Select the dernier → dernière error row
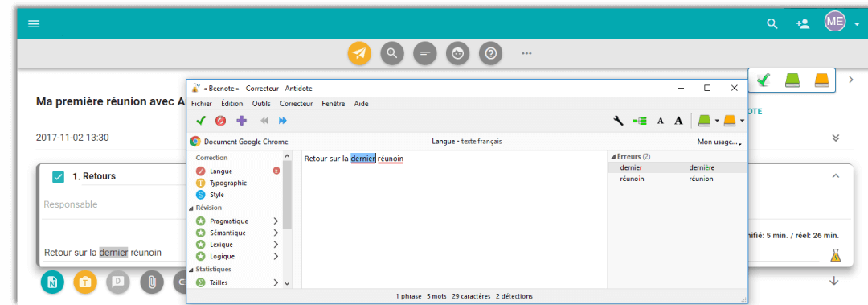This screenshot has height=305, width=868. (678, 167)
